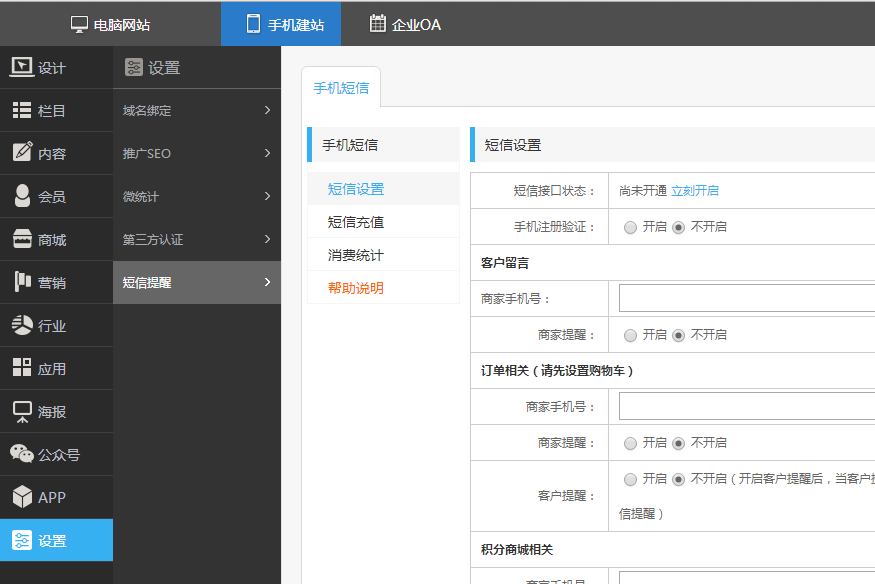The width and height of the screenshot is (875, 584).
Task: Expand 推广SEO chevron arrow
Action: coord(267,153)
